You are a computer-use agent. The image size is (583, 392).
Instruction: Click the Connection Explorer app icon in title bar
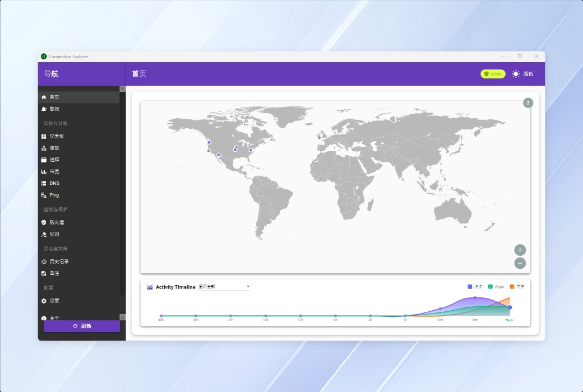[44, 57]
